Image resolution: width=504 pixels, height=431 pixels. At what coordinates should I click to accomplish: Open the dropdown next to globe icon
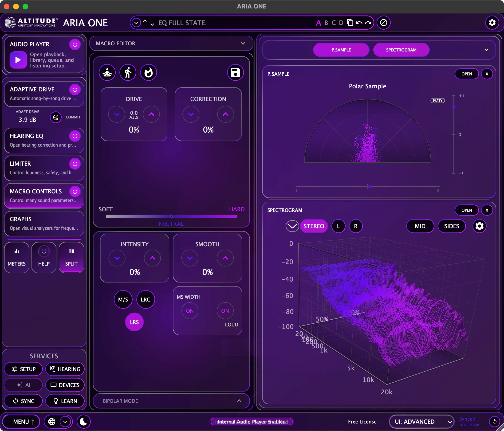point(65,422)
